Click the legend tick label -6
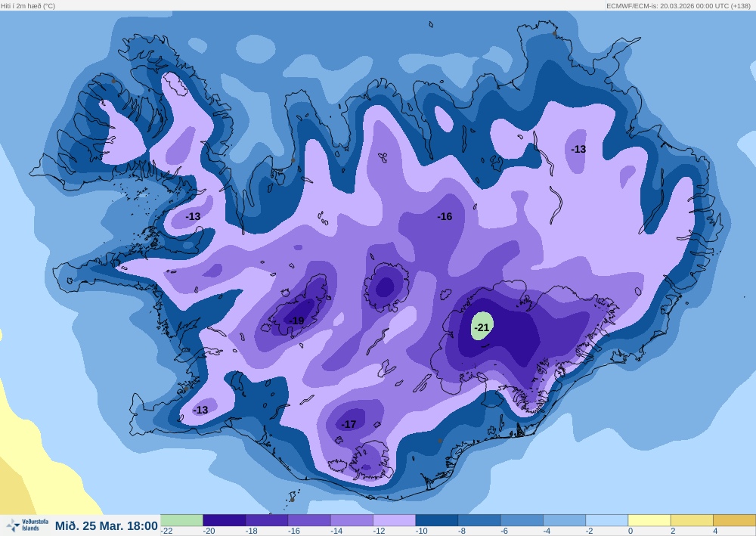Screen dimensions: 756x536 pos(504,531)
